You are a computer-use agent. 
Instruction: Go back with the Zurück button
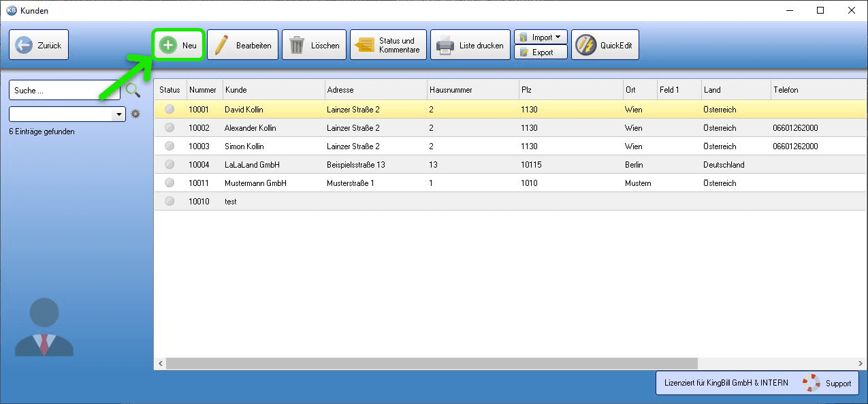[39, 45]
